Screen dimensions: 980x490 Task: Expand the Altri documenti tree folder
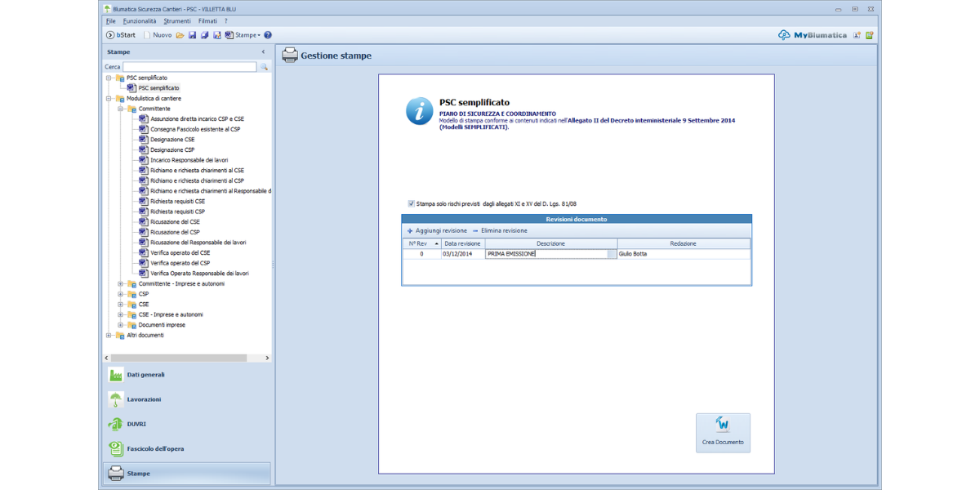pos(109,335)
